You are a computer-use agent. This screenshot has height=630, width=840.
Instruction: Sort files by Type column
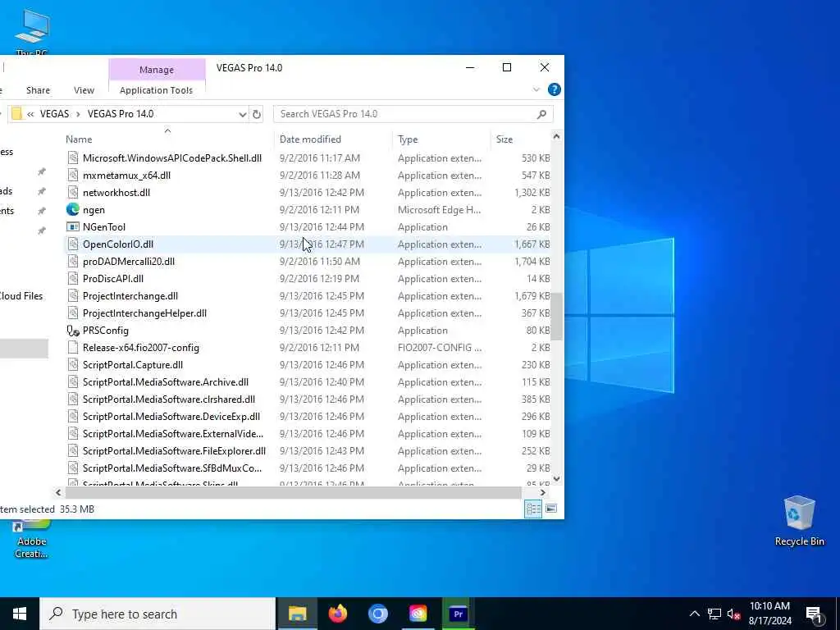point(408,139)
